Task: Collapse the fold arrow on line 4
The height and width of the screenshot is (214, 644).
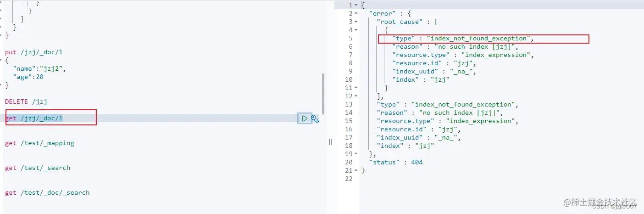Action: click(x=356, y=30)
